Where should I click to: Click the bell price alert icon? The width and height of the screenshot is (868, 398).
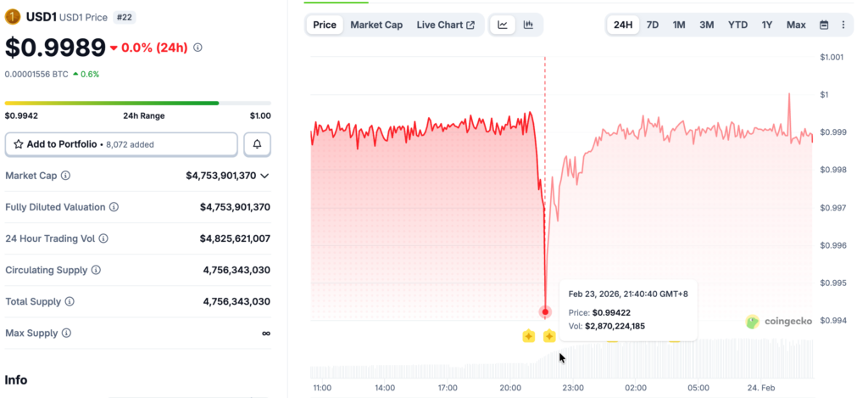click(x=257, y=144)
